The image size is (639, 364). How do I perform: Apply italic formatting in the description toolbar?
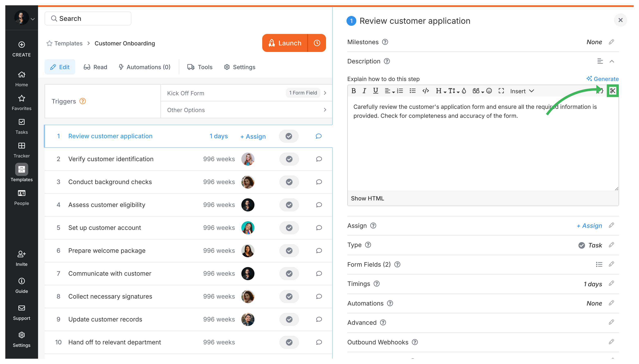pyautogui.click(x=364, y=91)
